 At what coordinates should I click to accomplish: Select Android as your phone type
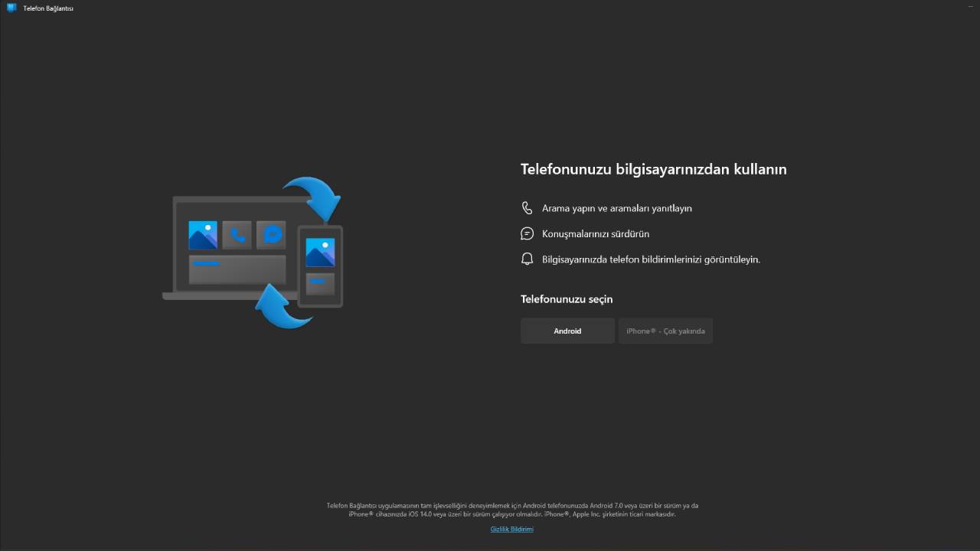[567, 331]
